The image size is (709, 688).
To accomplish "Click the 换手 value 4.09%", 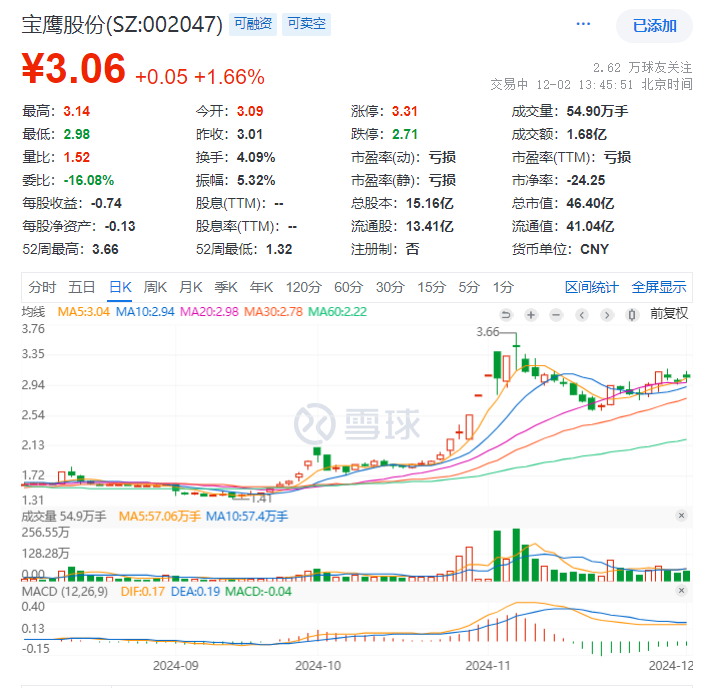I will pyautogui.click(x=256, y=157).
